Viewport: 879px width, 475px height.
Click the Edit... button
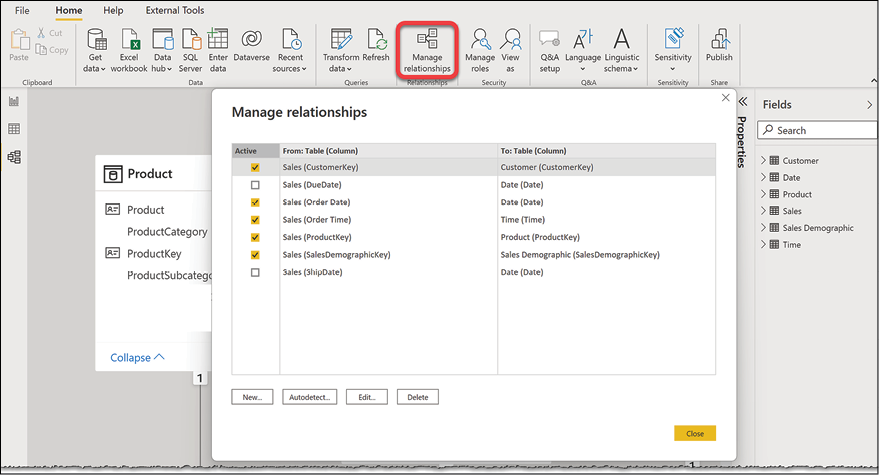coord(367,397)
